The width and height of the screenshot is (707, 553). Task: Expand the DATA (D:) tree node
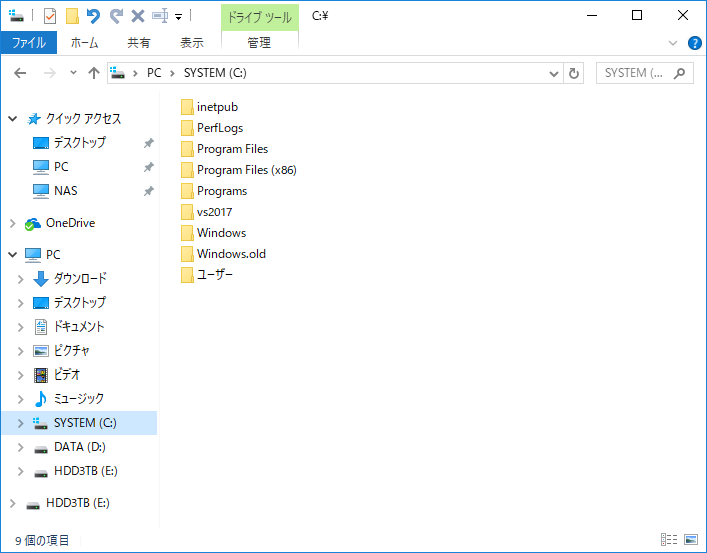pos(20,447)
